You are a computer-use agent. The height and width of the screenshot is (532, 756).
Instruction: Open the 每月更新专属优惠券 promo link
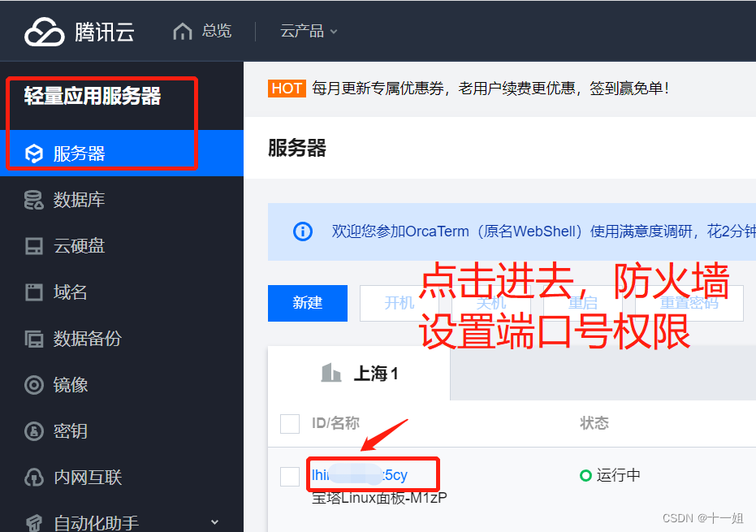[490, 89]
